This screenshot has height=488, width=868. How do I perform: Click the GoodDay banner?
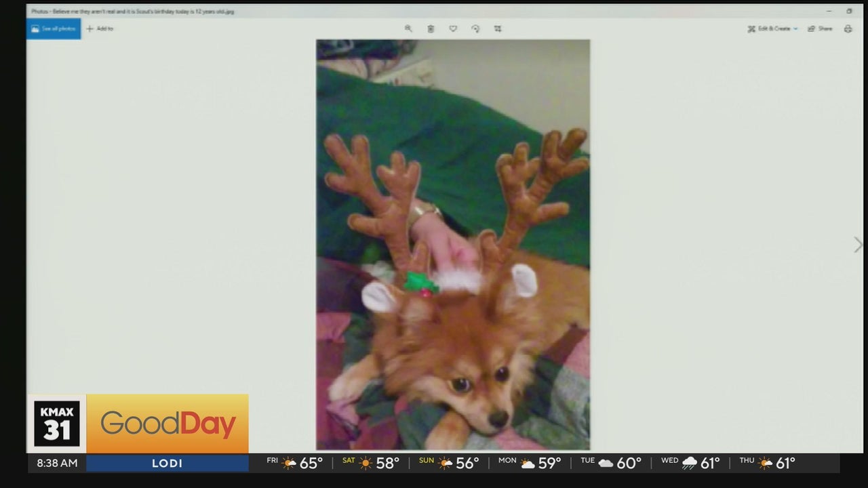[167, 424]
